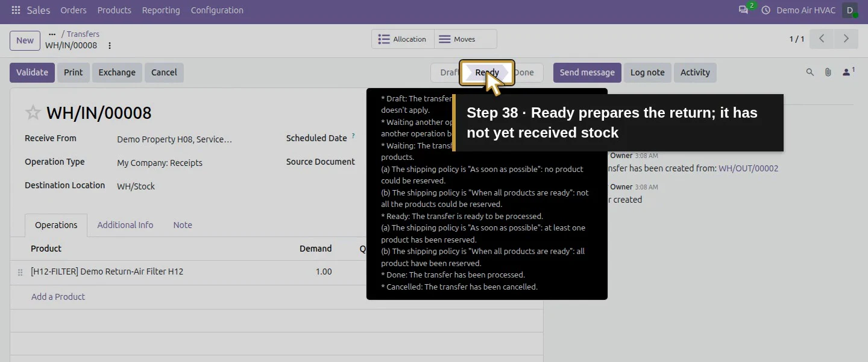Open the Reporting menu

pyautogui.click(x=161, y=10)
